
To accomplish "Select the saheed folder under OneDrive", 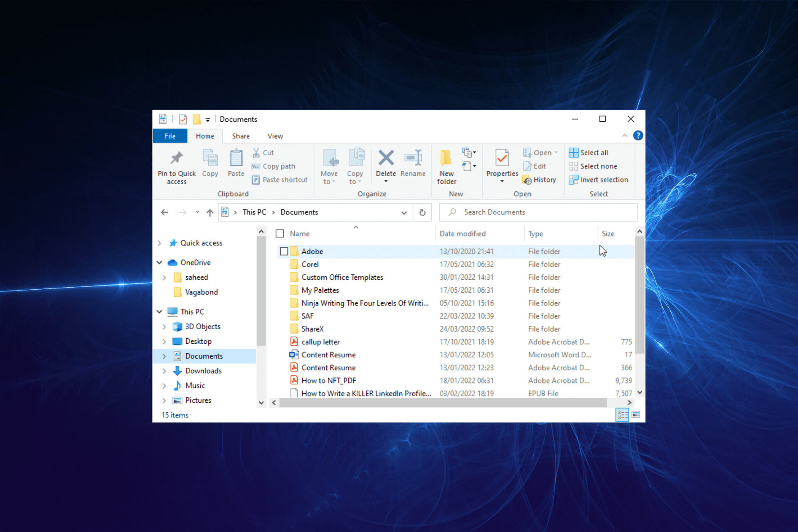I will (x=196, y=277).
